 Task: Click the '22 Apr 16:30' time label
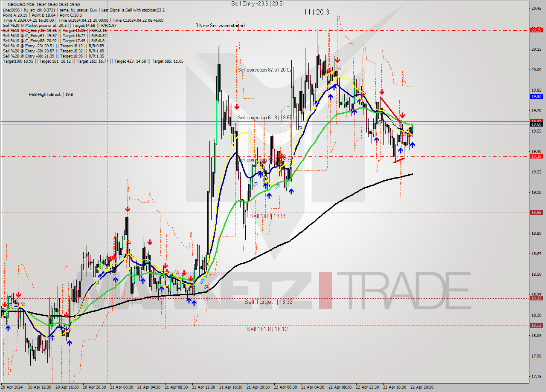[394, 387]
